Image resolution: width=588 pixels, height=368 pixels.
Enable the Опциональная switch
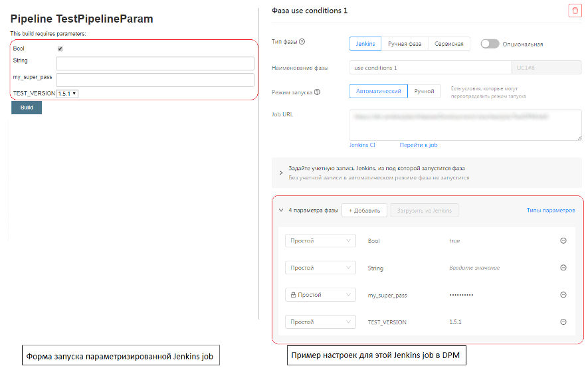point(490,44)
